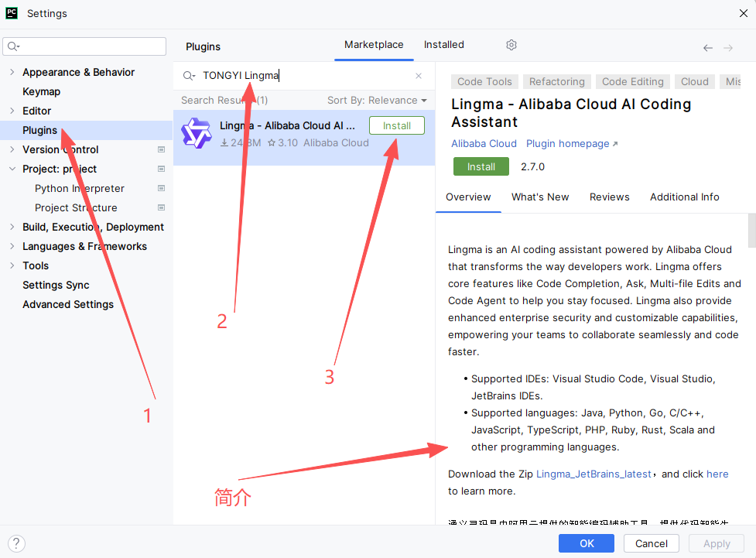
Task: Select Lingma - Alibaba Cloud AI result row
Action: point(304,138)
